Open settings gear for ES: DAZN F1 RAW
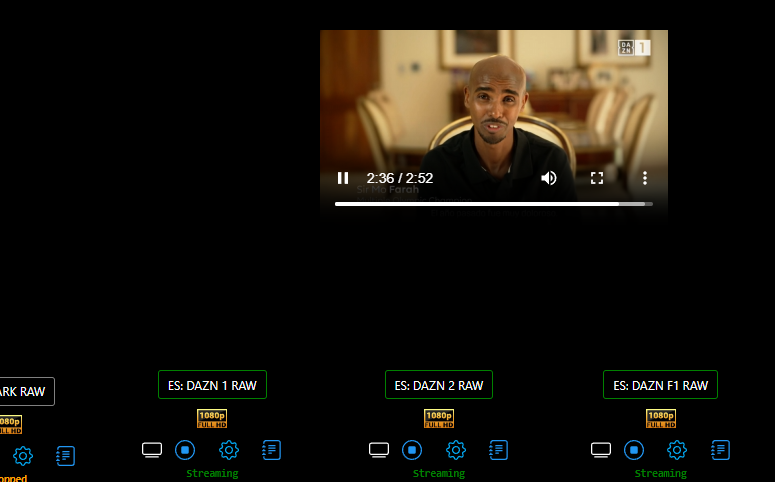Image resolution: width=775 pixels, height=482 pixels. 677,450
